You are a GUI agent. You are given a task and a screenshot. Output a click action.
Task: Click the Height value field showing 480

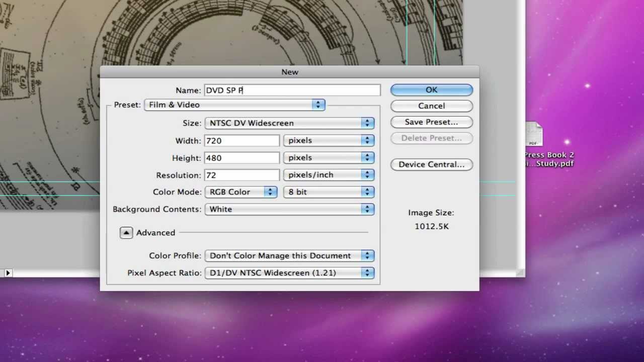(x=242, y=158)
